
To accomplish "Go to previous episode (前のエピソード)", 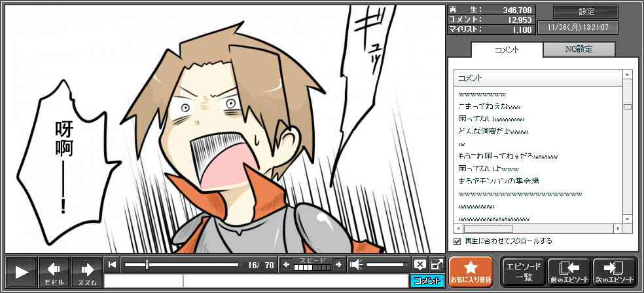I will pos(569,272).
